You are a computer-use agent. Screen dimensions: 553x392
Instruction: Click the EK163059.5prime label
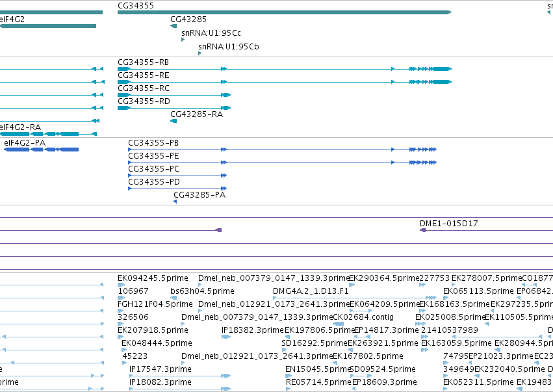pos(456,343)
